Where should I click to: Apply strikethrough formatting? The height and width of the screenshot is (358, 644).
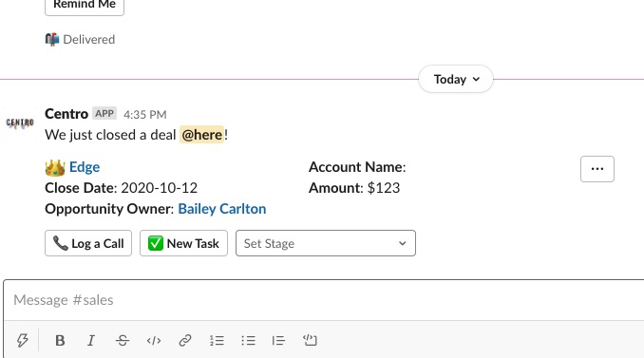(x=122, y=340)
